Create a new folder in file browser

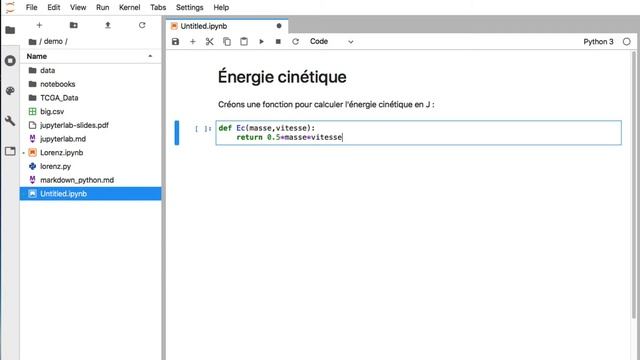tap(73, 25)
